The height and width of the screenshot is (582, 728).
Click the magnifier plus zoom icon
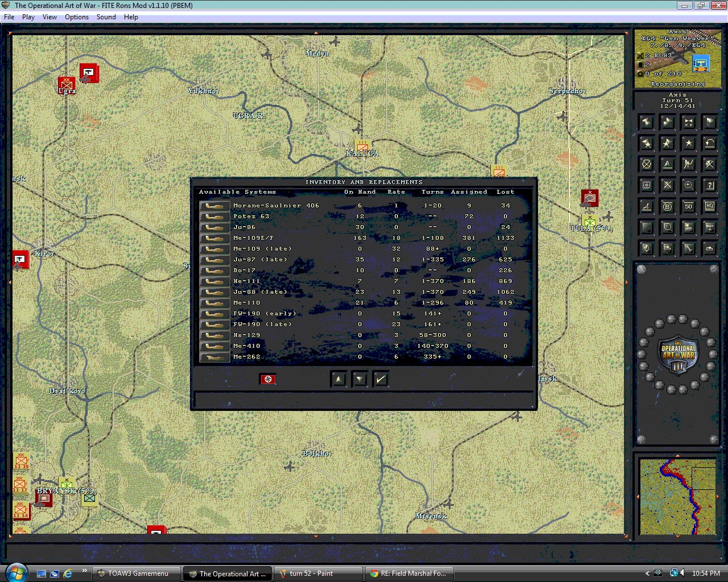689,185
